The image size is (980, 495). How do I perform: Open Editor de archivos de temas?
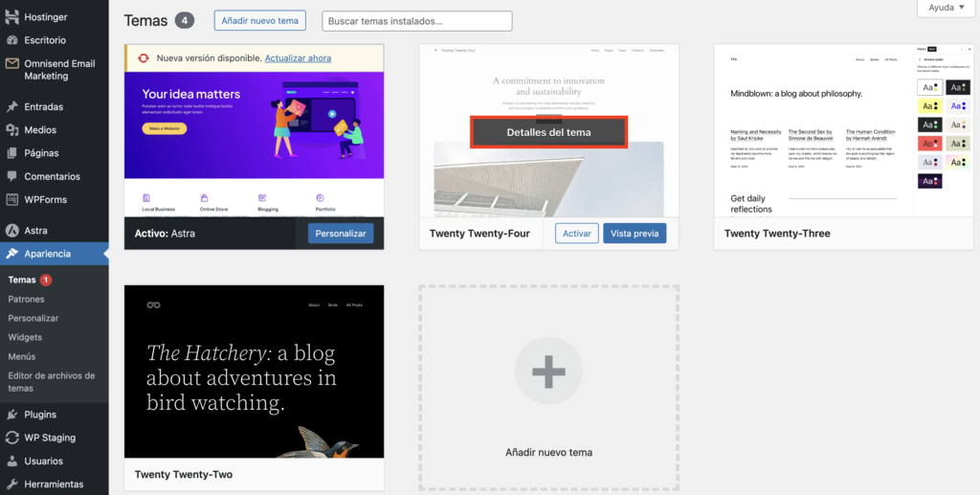click(x=52, y=382)
